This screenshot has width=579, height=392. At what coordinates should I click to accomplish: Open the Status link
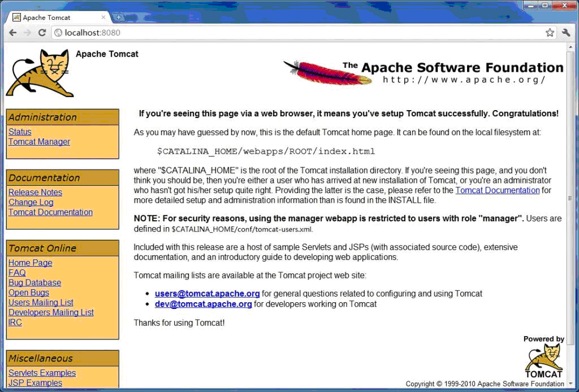point(20,132)
